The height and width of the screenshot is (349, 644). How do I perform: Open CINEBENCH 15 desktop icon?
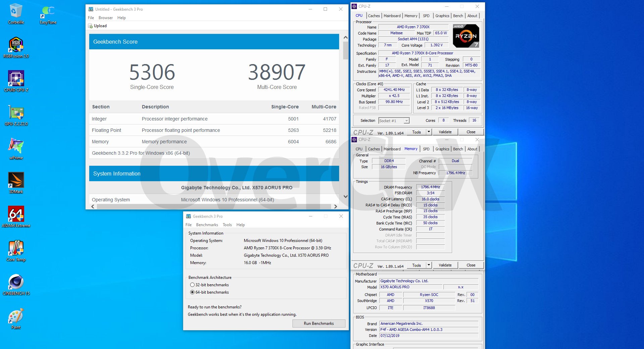click(x=16, y=284)
